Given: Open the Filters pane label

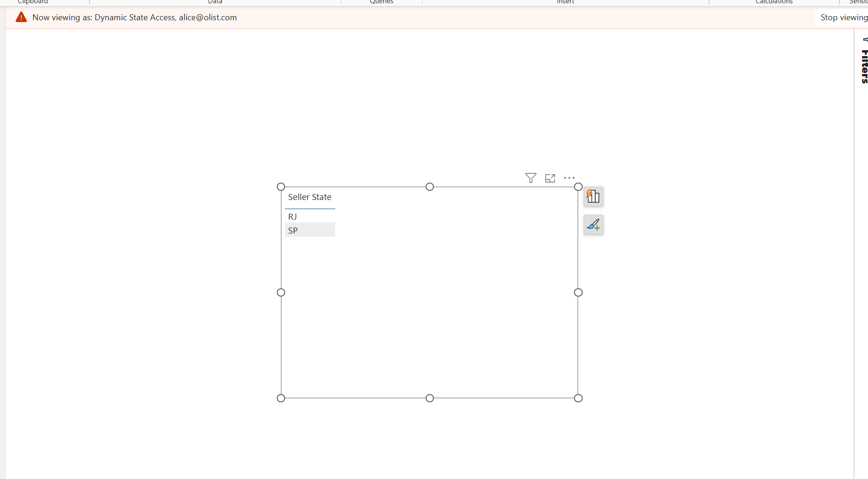Looking at the screenshot, I should pos(864,67).
